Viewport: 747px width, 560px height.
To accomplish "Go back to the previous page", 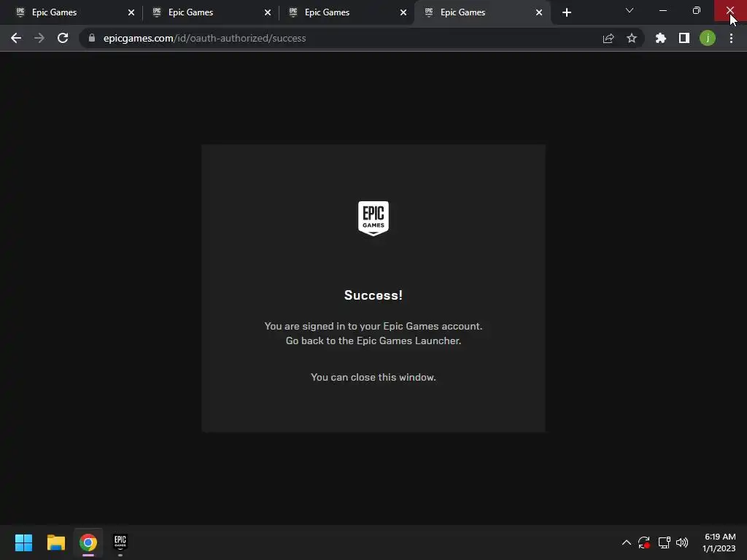I will [x=16, y=38].
